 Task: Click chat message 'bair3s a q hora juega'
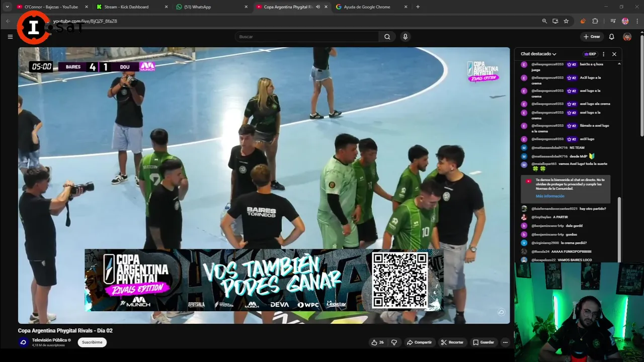click(567, 67)
